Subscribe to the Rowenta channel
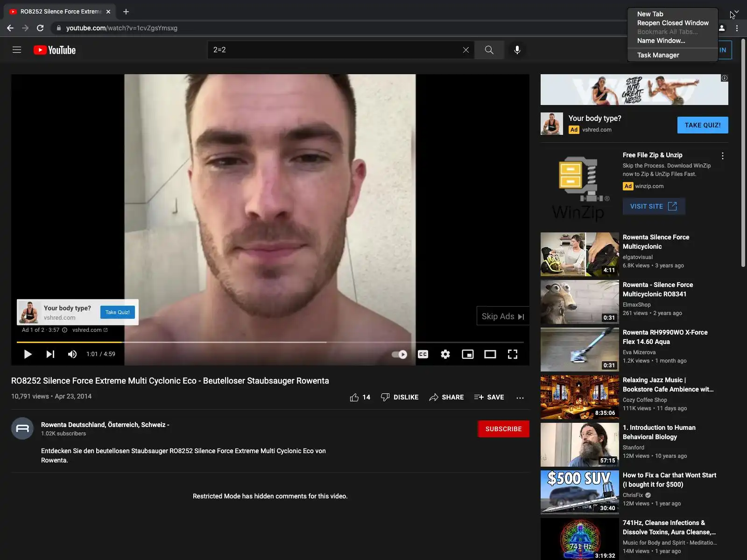The image size is (747, 560). coord(503,429)
